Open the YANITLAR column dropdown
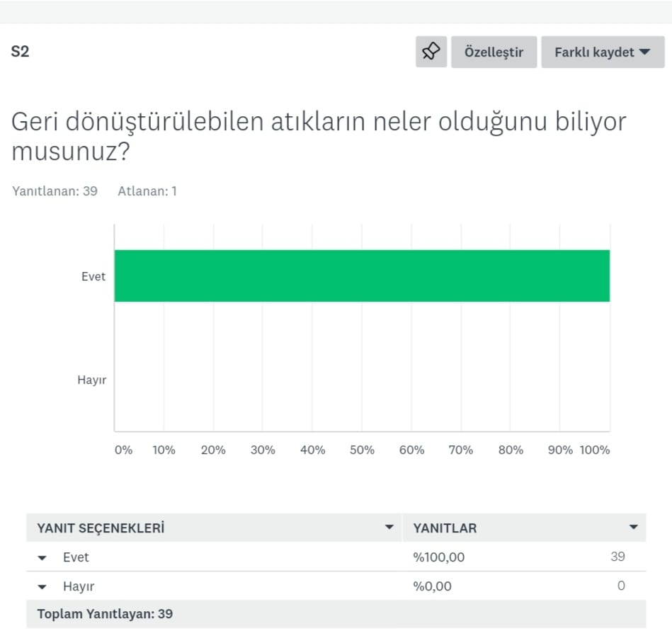 634,527
